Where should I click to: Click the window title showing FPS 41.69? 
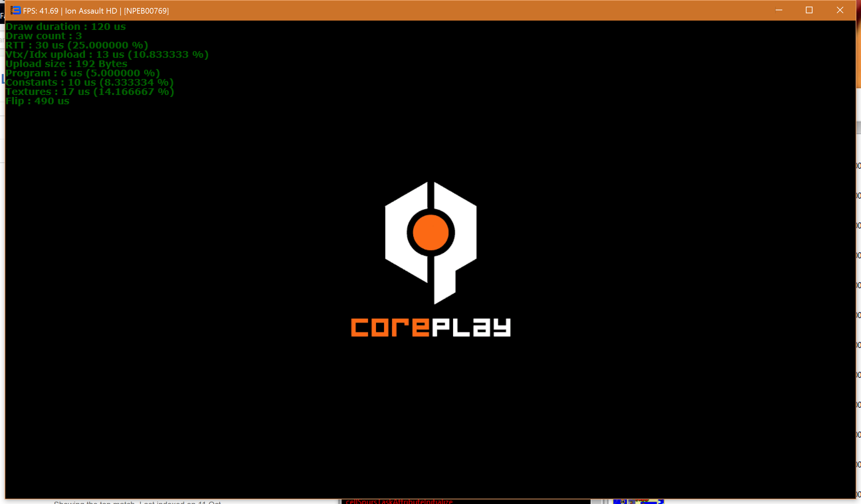point(96,11)
